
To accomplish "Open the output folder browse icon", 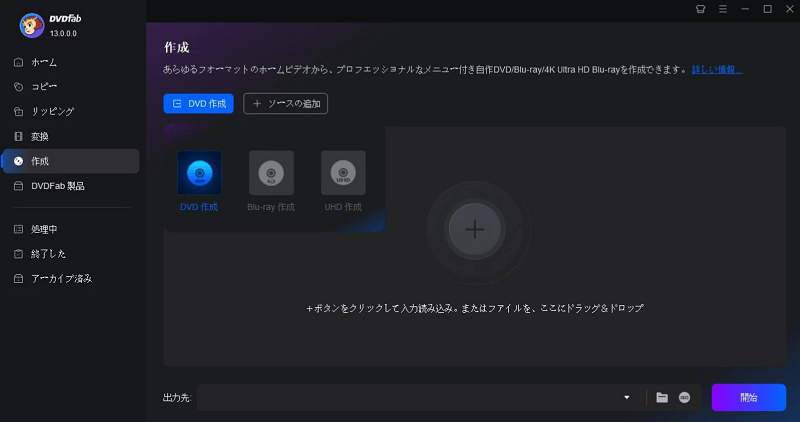I will point(662,397).
